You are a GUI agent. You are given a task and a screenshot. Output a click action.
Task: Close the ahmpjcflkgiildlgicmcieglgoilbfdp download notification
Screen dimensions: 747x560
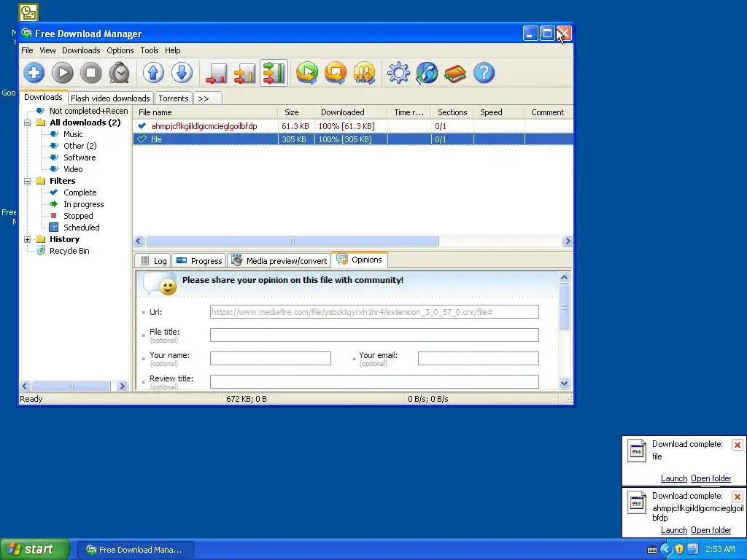coord(737,497)
